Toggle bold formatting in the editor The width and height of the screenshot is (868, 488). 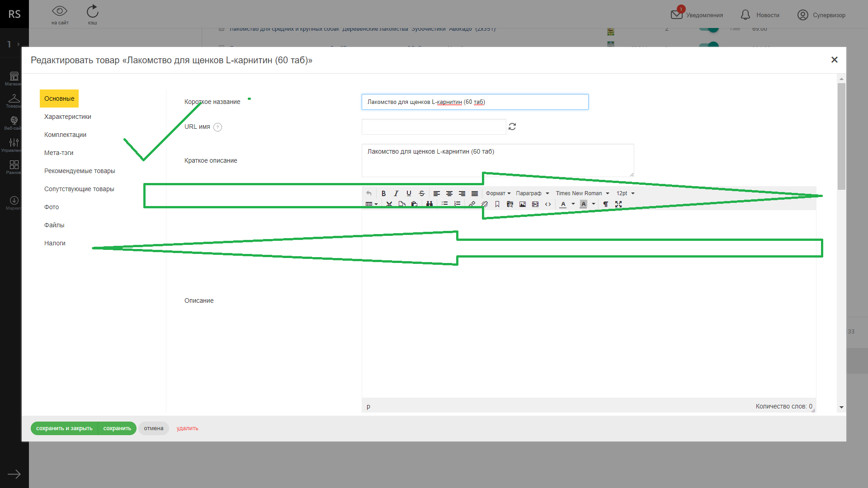(x=383, y=193)
